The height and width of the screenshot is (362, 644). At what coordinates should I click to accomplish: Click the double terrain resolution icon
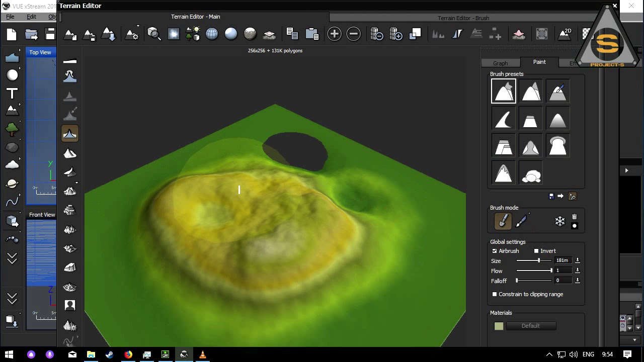396,34
